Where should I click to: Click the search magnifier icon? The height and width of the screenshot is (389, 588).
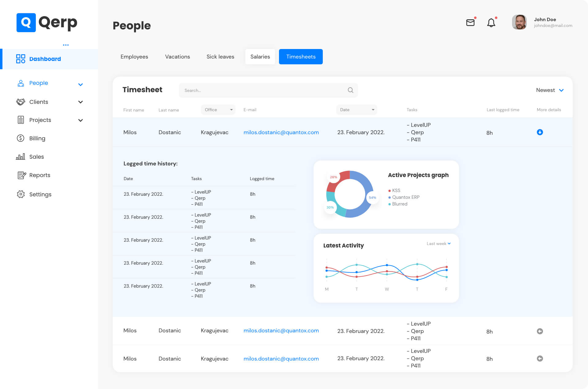tap(350, 90)
